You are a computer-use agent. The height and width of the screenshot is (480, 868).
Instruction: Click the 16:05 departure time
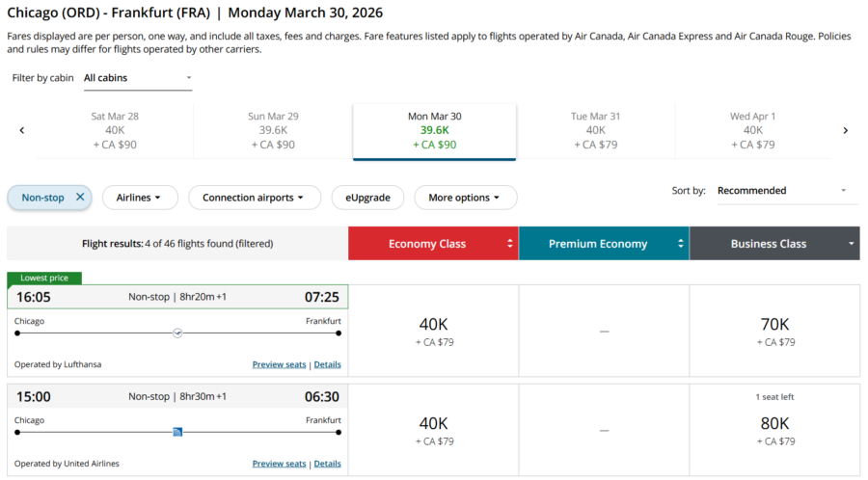point(33,297)
